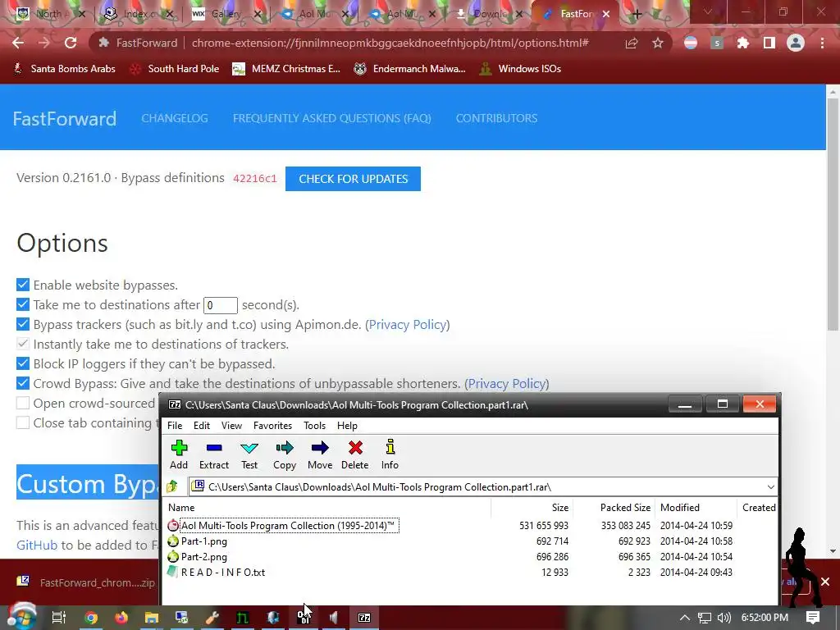Image resolution: width=840 pixels, height=630 pixels.
Task: Open Privacy Policy link beside Apimon.de
Action: [x=407, y=325]
